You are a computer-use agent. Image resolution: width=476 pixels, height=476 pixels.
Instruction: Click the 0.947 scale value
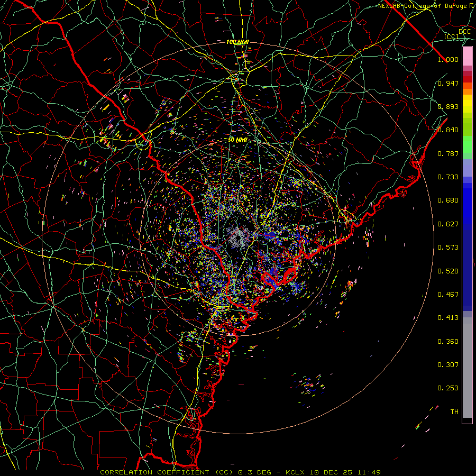(448, 83)
